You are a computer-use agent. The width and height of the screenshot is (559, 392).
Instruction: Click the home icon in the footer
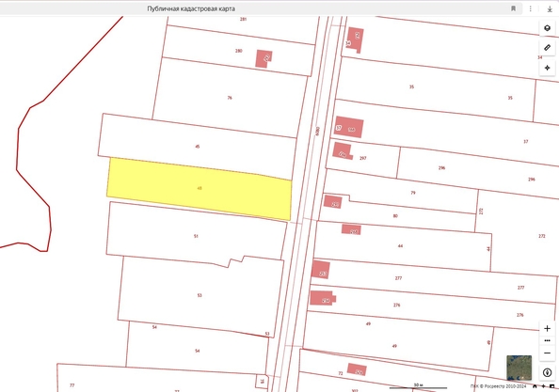[535, 386]
